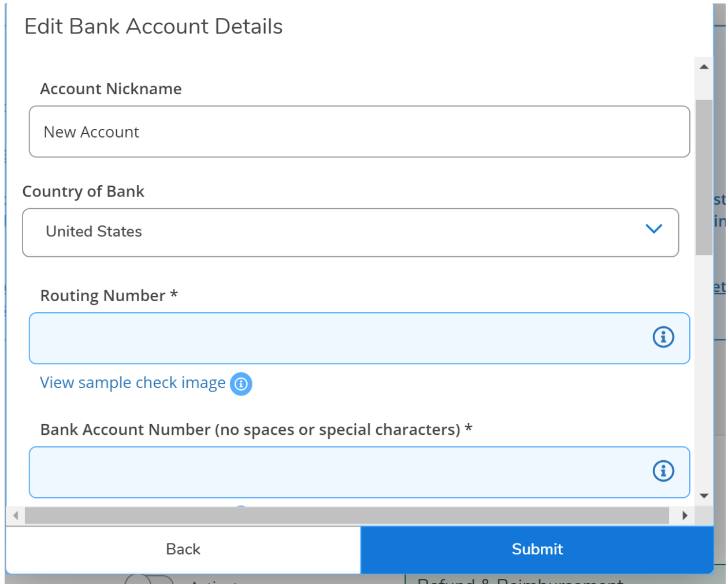Open the View sample check image link

[133, 383]
